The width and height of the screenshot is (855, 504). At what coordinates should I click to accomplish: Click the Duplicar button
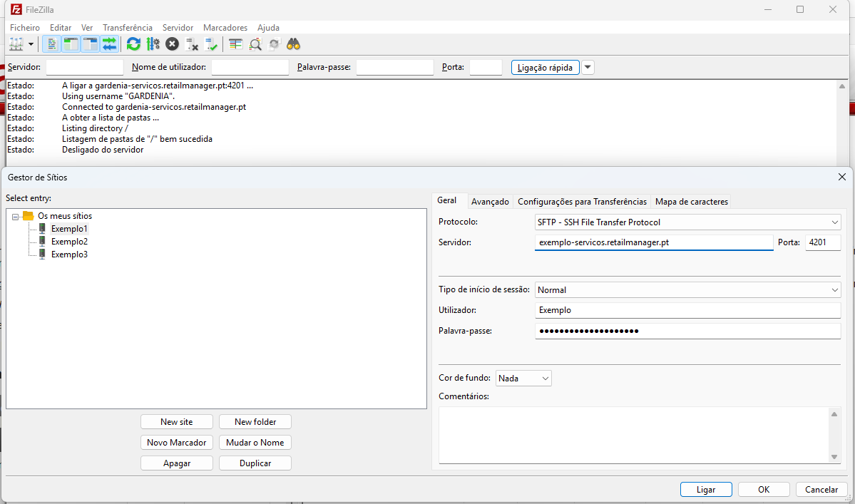[x=255, y=463]
